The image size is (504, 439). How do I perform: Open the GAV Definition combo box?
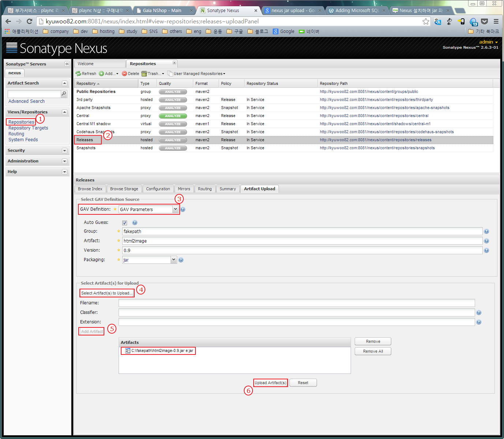pyautogui.click(x=175, y=209)
